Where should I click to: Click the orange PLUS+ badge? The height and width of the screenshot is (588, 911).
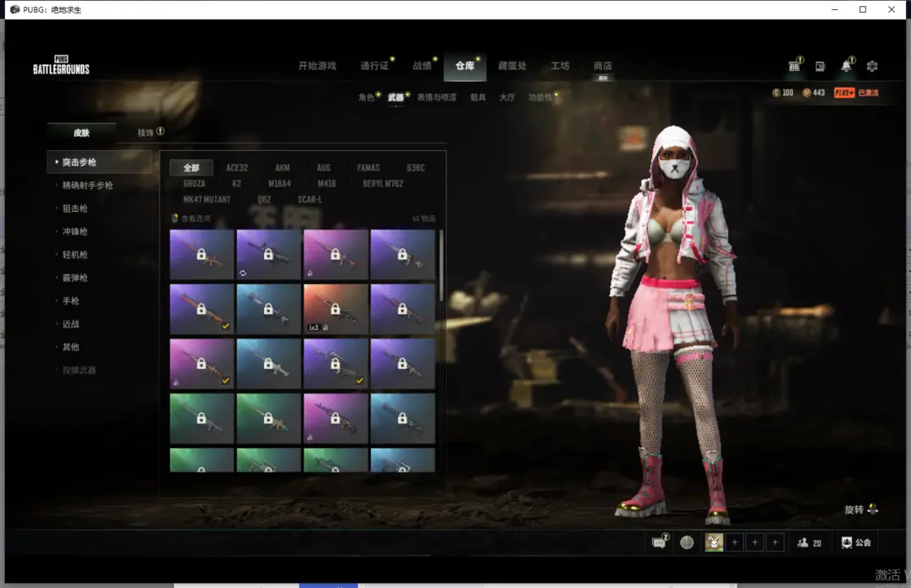coord(844,93)
